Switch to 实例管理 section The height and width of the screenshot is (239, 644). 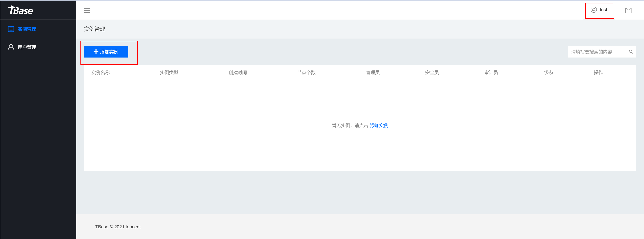tap(27, 29)
